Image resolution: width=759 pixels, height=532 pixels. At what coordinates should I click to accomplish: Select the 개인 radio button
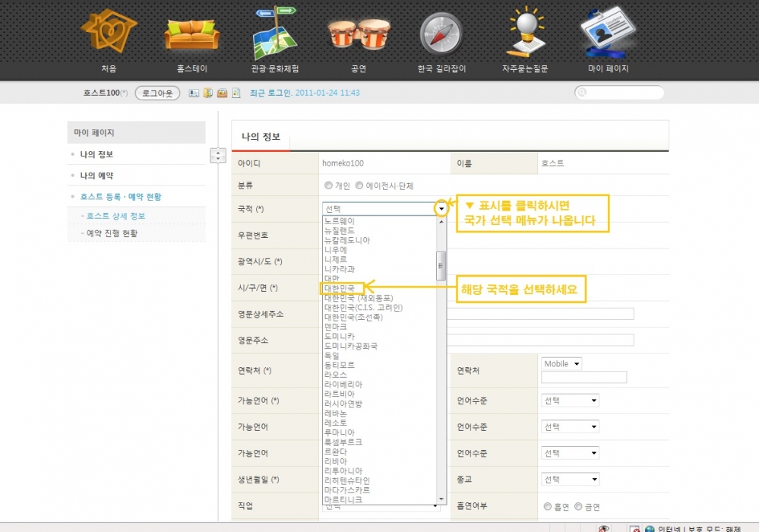tap(329, 185)
